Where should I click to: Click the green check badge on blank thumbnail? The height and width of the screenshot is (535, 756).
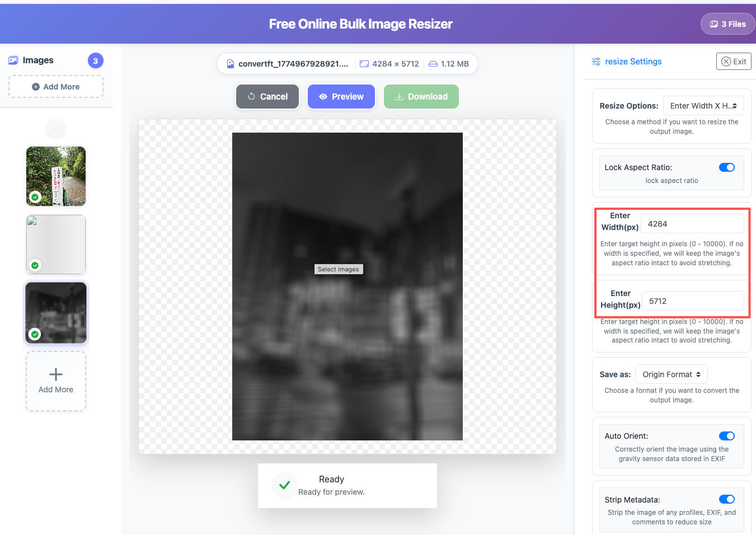click(x=35, y=265)
